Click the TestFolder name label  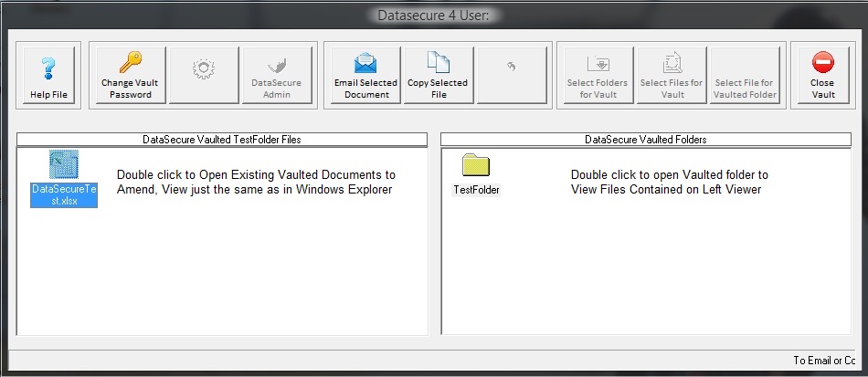(x=476, y=190)
